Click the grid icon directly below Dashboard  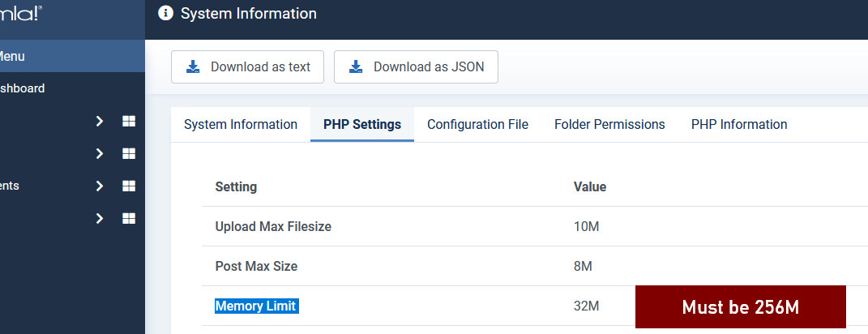(x=128, y=121)
